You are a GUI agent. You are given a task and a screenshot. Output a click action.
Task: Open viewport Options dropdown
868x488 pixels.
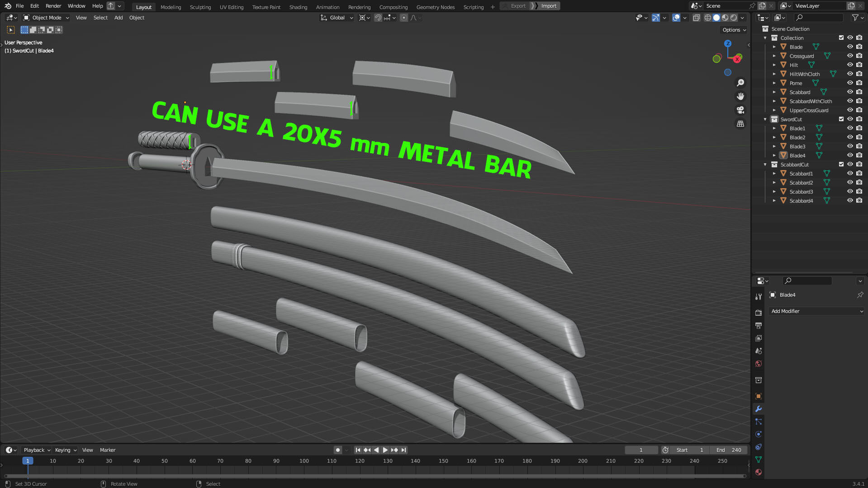[734, 30]
